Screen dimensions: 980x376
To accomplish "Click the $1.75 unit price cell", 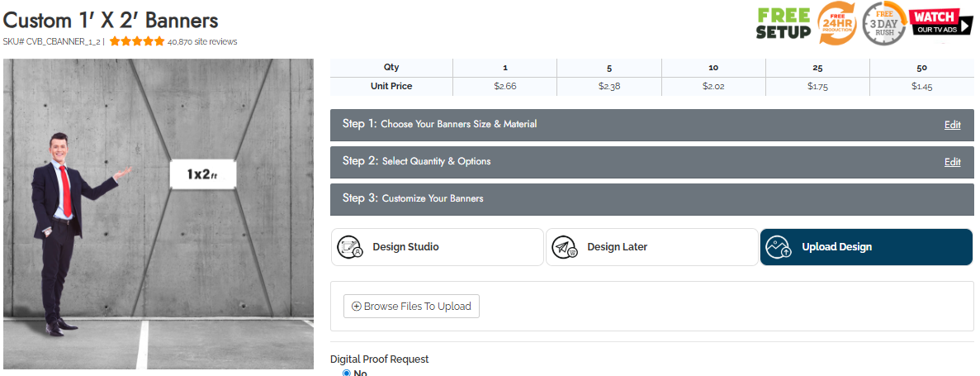I will pyautogui.click(x=817, y=86).
